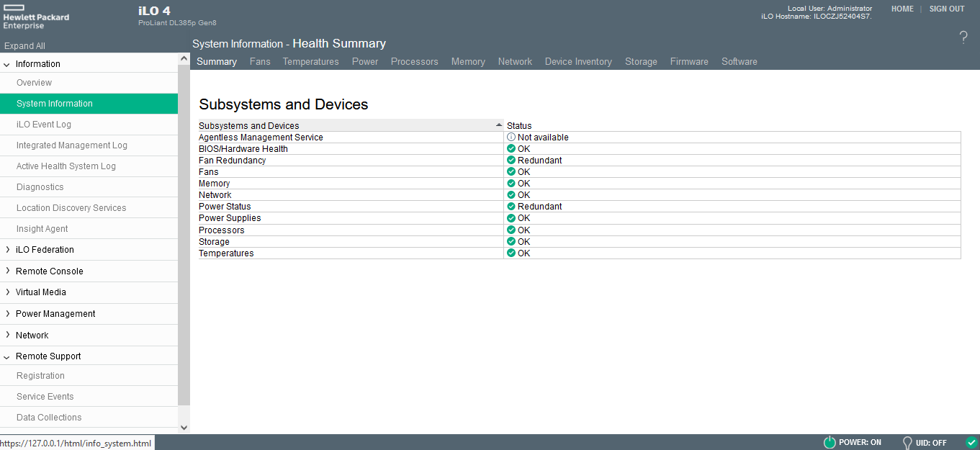Image resolution: width=980 pixels, height=450 pixels.
Task: Collapse the Information section
Action: pos(7,64)
